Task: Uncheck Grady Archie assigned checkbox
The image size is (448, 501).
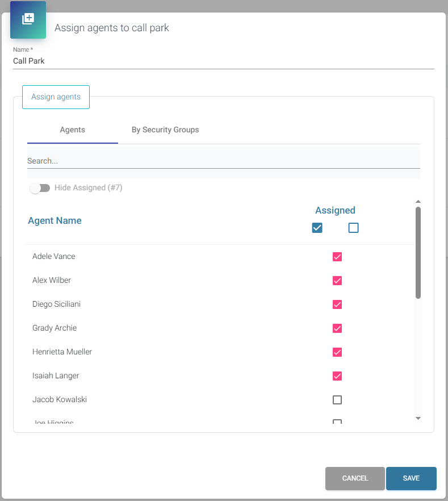Action: (337, 328)
